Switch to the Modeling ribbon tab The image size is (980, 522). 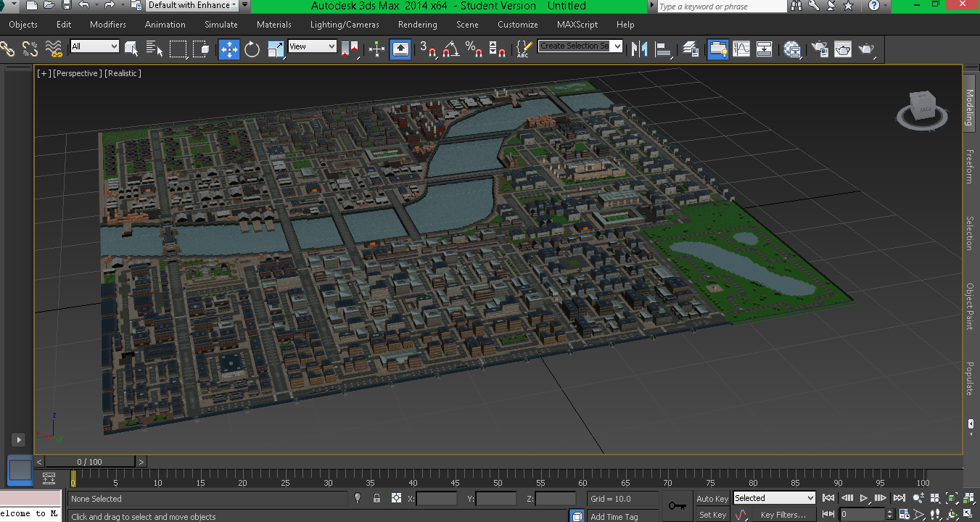970,108
